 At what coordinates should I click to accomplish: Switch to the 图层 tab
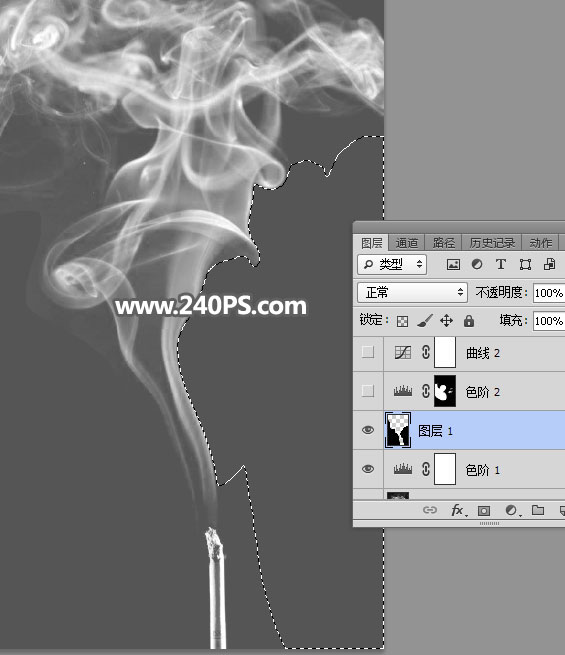coord(371,243)
